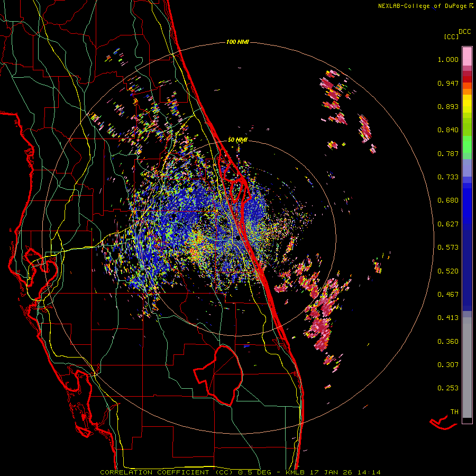The width and height of the screenshot is (476, 476).
Task: Click the 0.840 scale value
Action: [448, 130]
